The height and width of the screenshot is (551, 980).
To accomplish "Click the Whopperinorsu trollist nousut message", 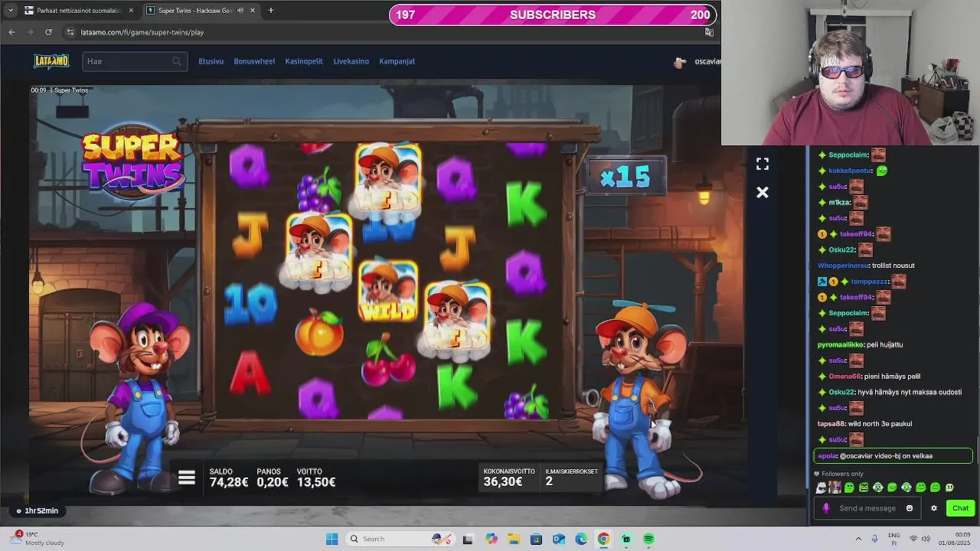I will (x=866, y=266).
